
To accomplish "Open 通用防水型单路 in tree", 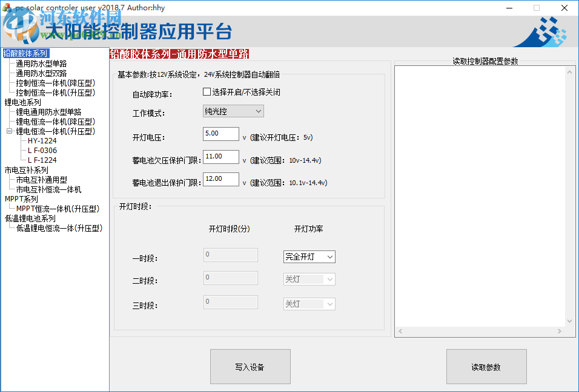I will coord(41,64).
